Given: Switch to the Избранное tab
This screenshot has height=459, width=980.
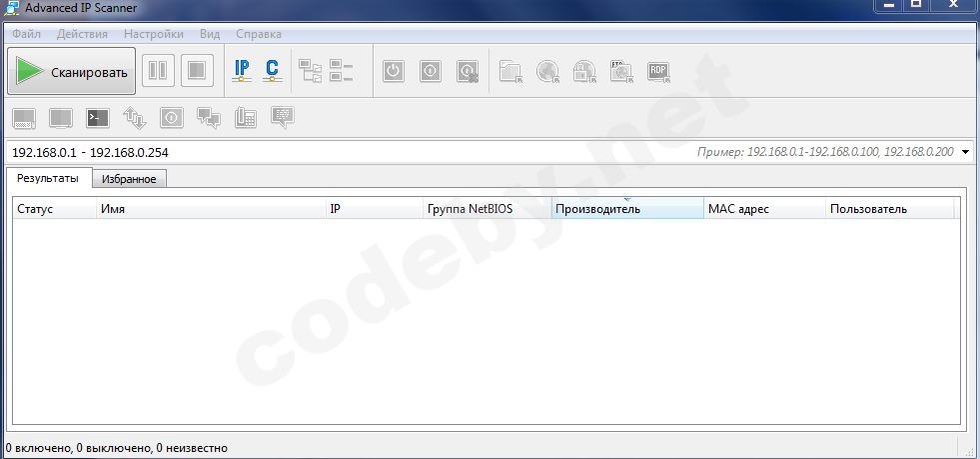Looking at the screenshot, I should tap(129, 179).
